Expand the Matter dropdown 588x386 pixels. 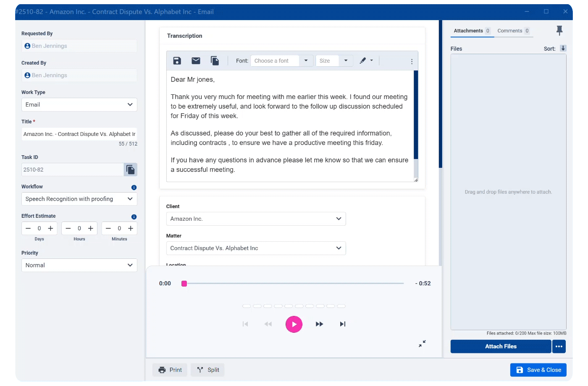coord(256,248)
